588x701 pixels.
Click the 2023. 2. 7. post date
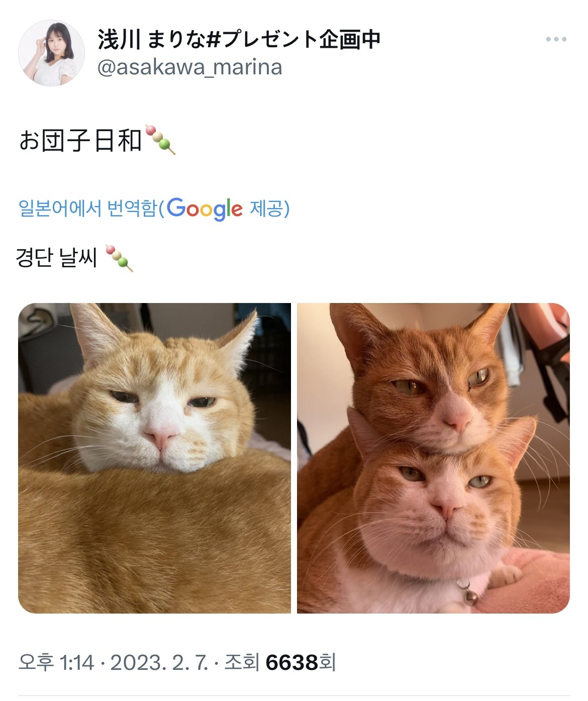159,662
